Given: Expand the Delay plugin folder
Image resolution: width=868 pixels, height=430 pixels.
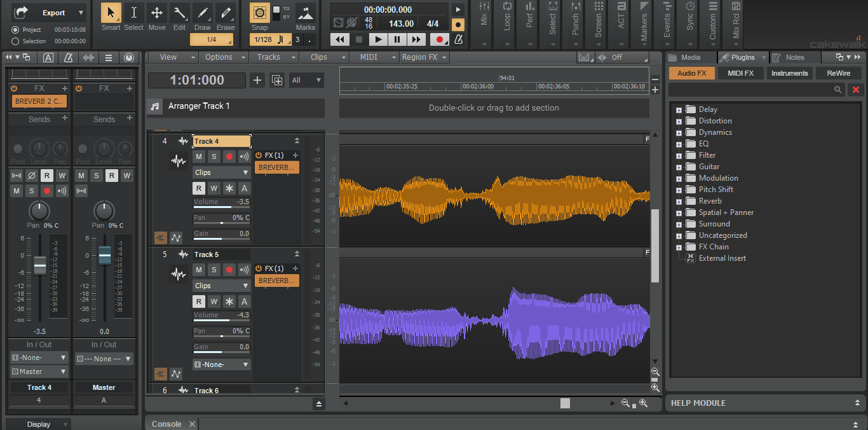Looking at the screenshot, I should [679, 109].
